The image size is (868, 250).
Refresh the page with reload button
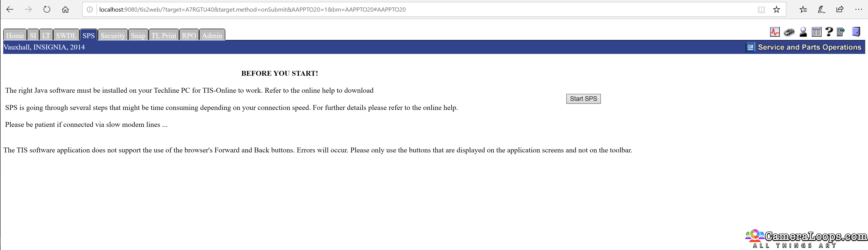coord(47,10)
